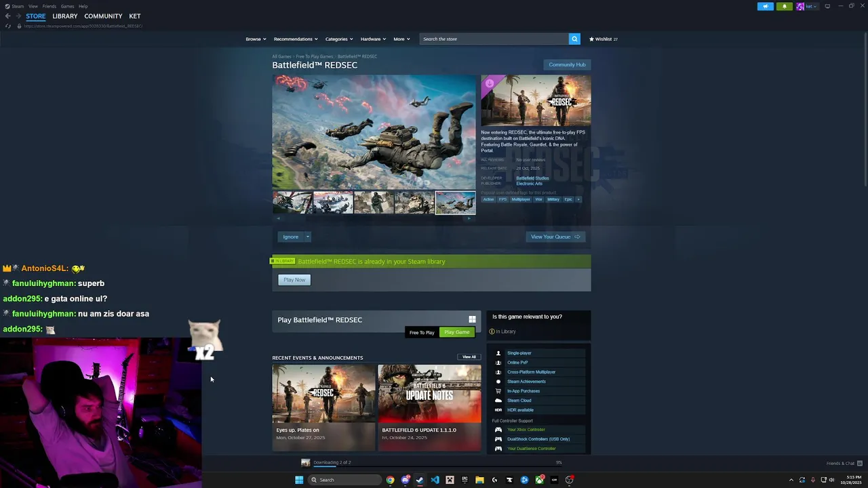The width and height of the screenshot is (868, 488).
Task: Click the Xbox Controller gamepad icon
Action: (x=498, y=430)
